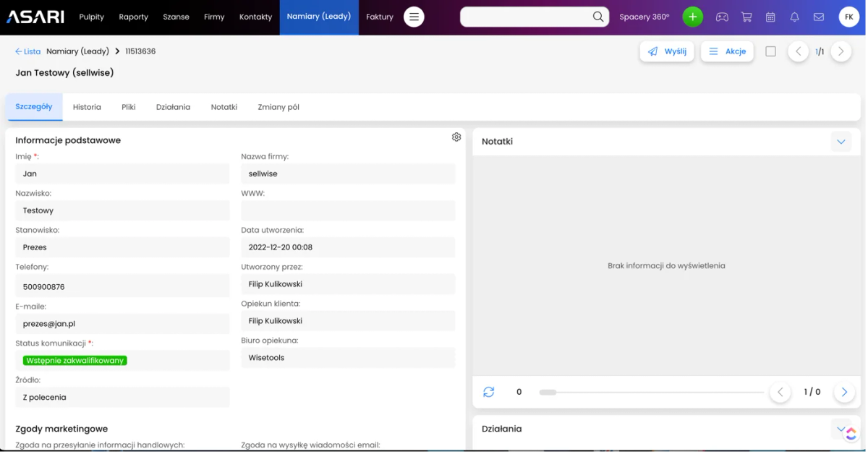868x454 pixels.
Task: Open the Pulpity menu
Action: point(92,17)
